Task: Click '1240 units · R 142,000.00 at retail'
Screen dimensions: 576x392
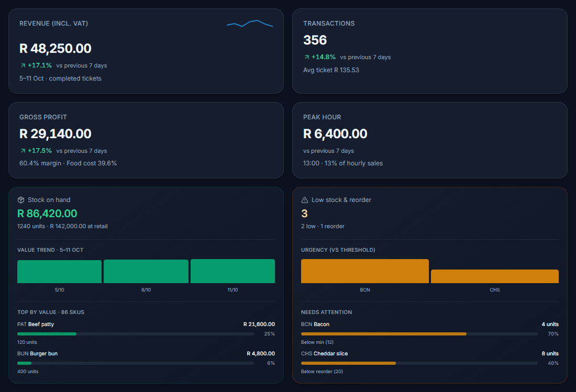Action: pyautogui.click(x=62, y=227)
